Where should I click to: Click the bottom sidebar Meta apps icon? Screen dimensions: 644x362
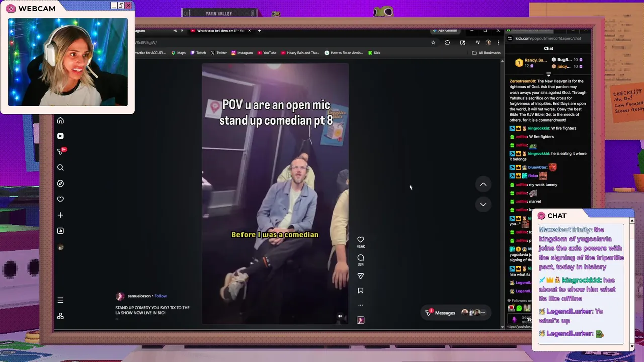(x=60, y=316)
